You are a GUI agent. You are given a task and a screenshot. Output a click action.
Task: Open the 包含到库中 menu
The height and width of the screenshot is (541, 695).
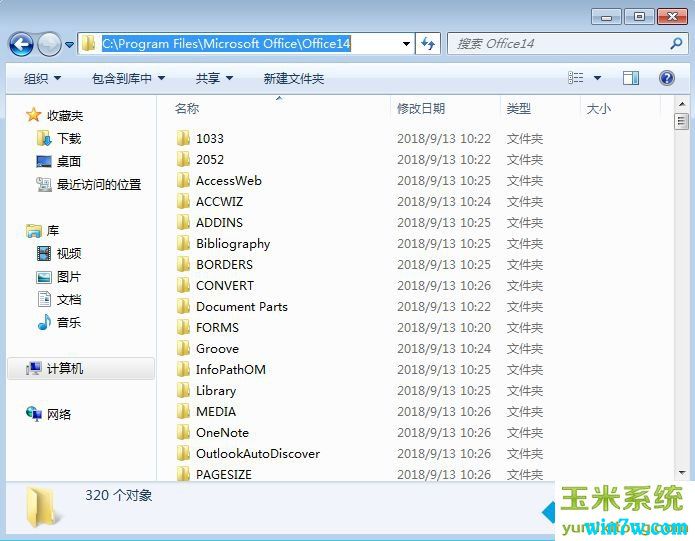click(x=128, y=79)
